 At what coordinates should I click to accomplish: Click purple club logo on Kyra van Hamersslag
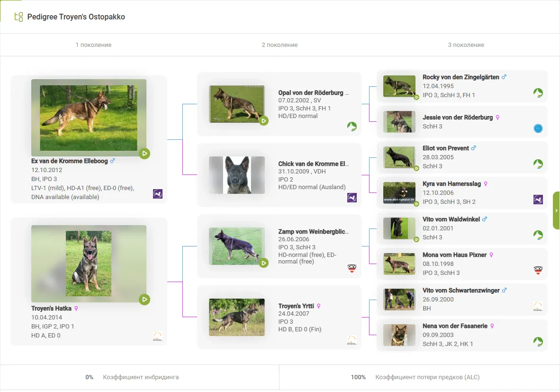point(538,200)
